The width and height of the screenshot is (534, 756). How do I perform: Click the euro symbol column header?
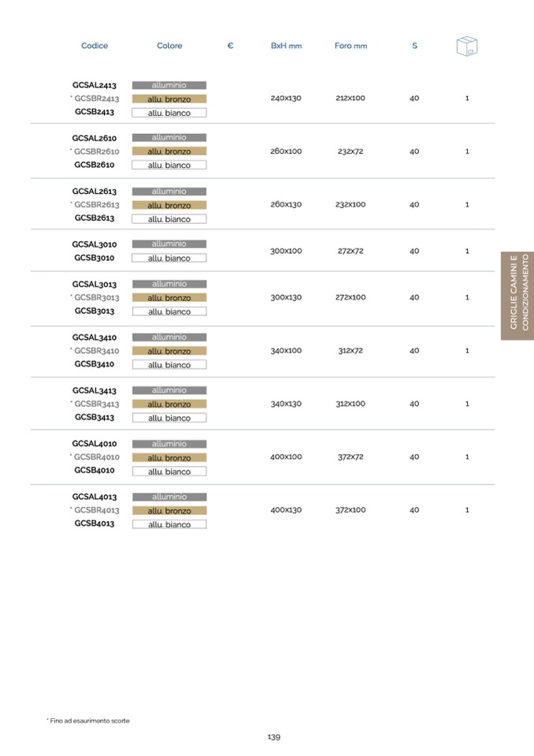(x=230, y=47)
